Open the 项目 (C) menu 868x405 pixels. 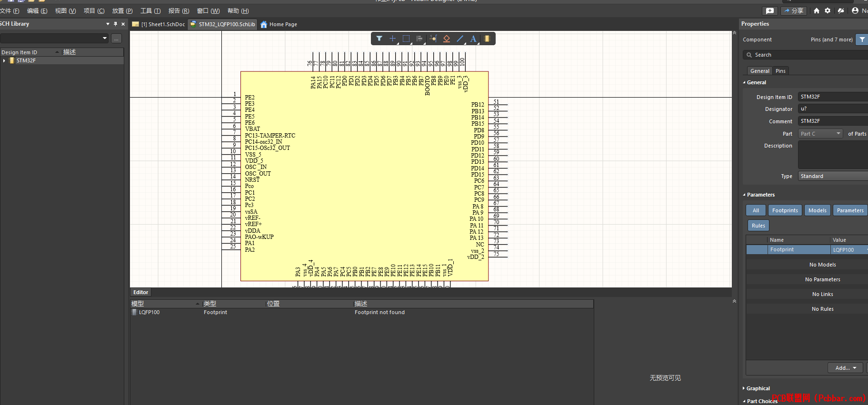coord(94,11)
